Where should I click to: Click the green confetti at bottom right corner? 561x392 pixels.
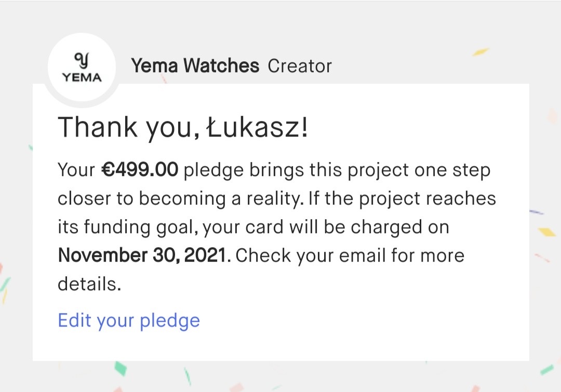(546, 370)
